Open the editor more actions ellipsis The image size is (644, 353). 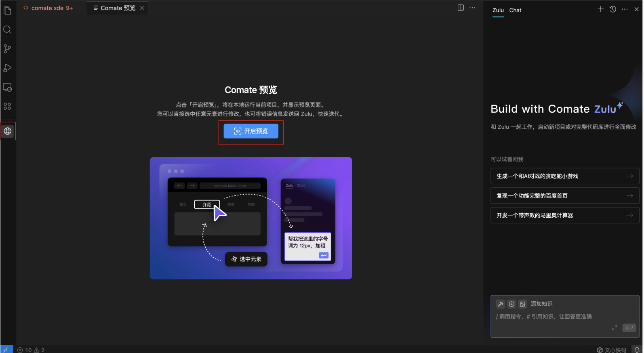point(472,8)
